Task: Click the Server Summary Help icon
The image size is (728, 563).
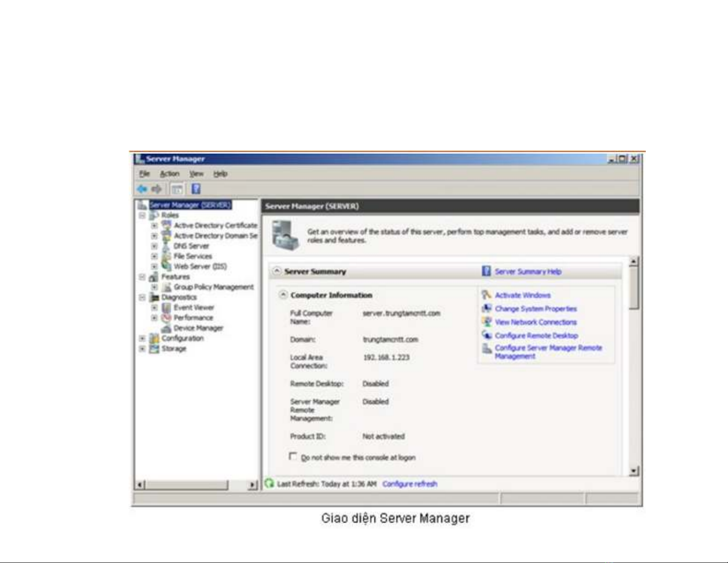Action: (486, 271)
